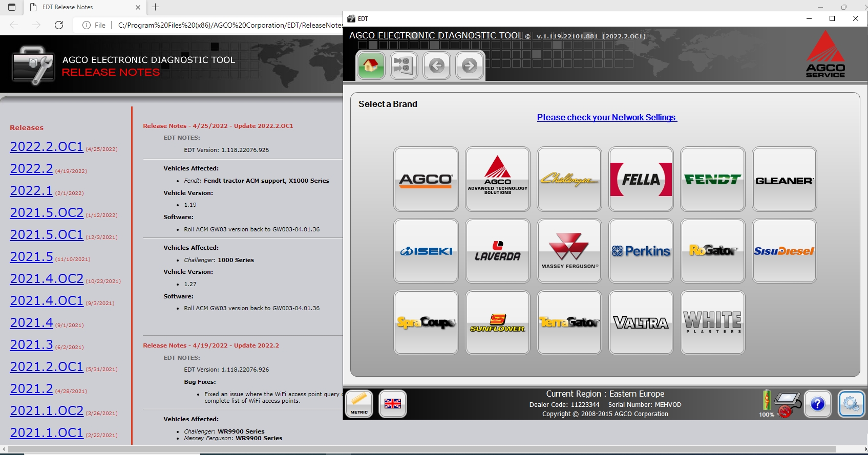The width and height of the screenshot is (868, 455).
Task: Click the 'Dealer Code: 11223344' text
Action: point(564,404)
